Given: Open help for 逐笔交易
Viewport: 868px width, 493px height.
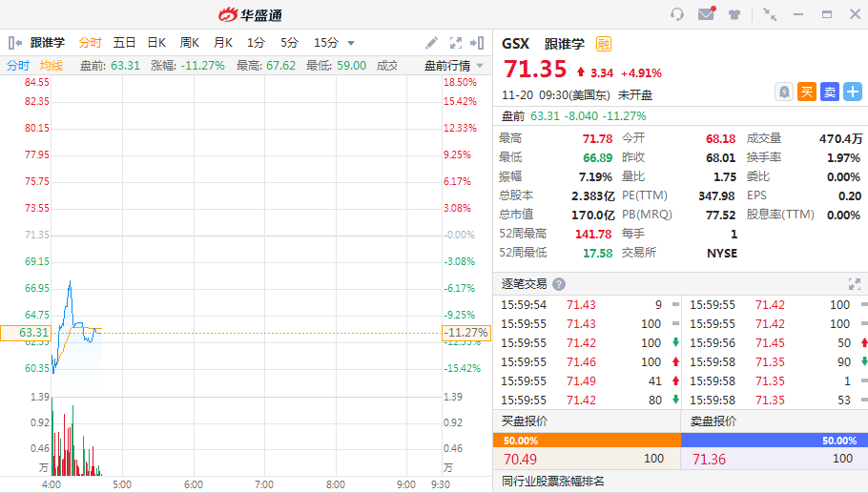Looking at the screenshot, I should [559, 284].
